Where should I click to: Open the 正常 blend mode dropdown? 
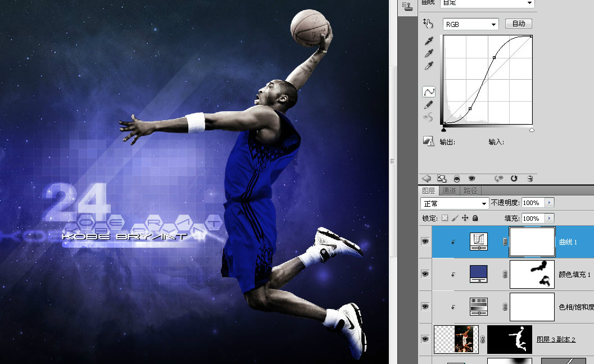[454, 203]
